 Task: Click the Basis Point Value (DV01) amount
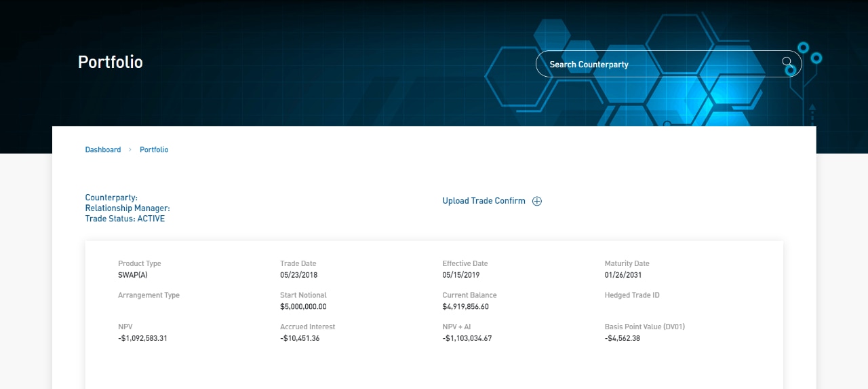click(622, 338)
